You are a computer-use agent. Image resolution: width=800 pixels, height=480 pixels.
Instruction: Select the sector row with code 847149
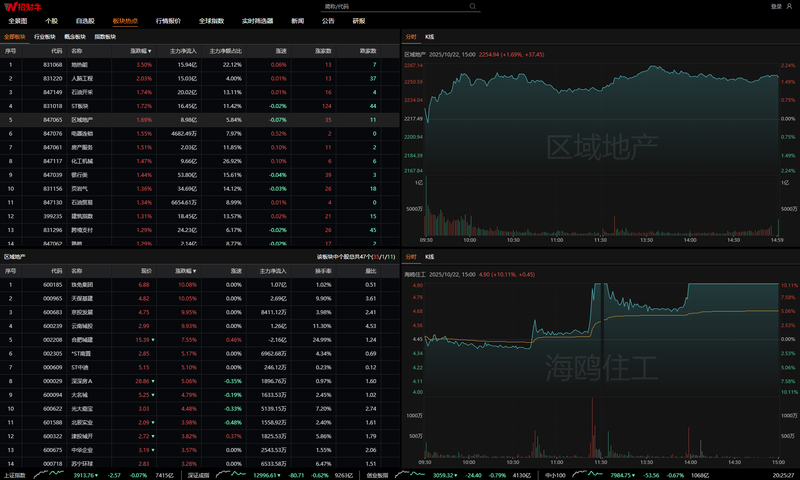point(199,92)
